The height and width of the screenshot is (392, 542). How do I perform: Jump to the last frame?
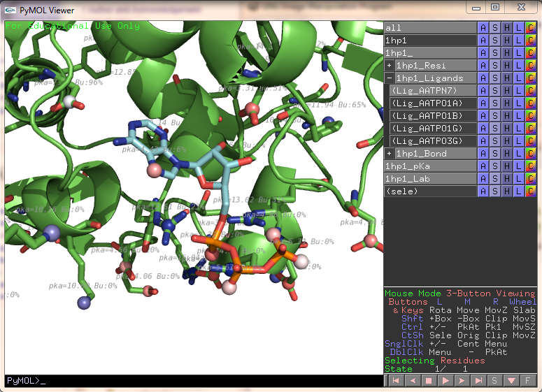[x=479, y=380]
